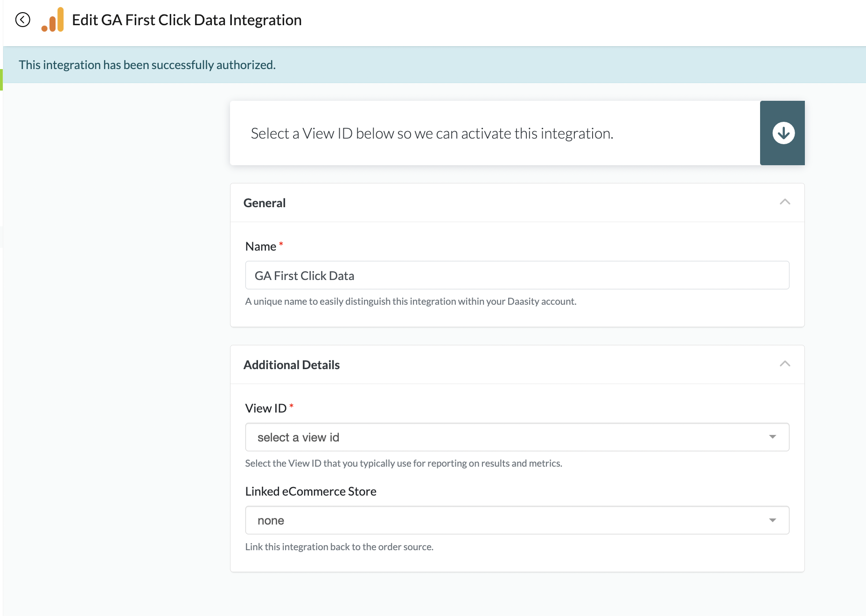
Task: Open the View ID dropdown
Action: (517, 437)
